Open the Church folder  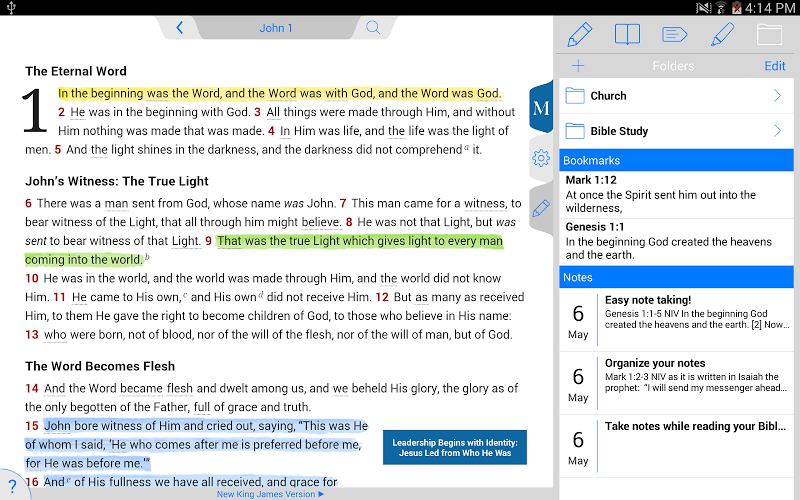coord(677,96)
